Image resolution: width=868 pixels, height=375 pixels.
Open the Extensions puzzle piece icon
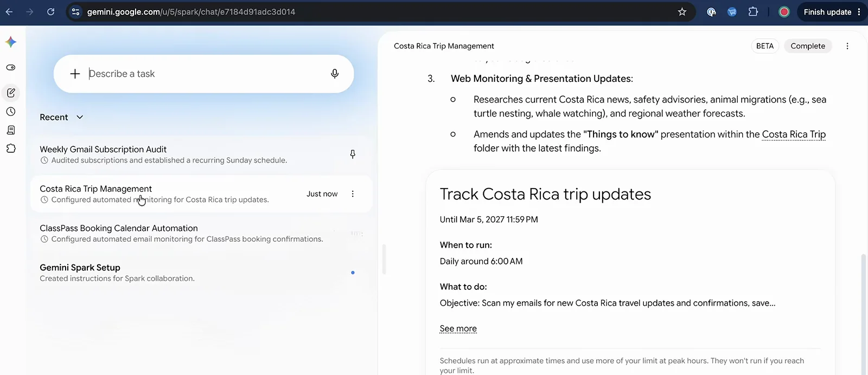coord(753,12)
